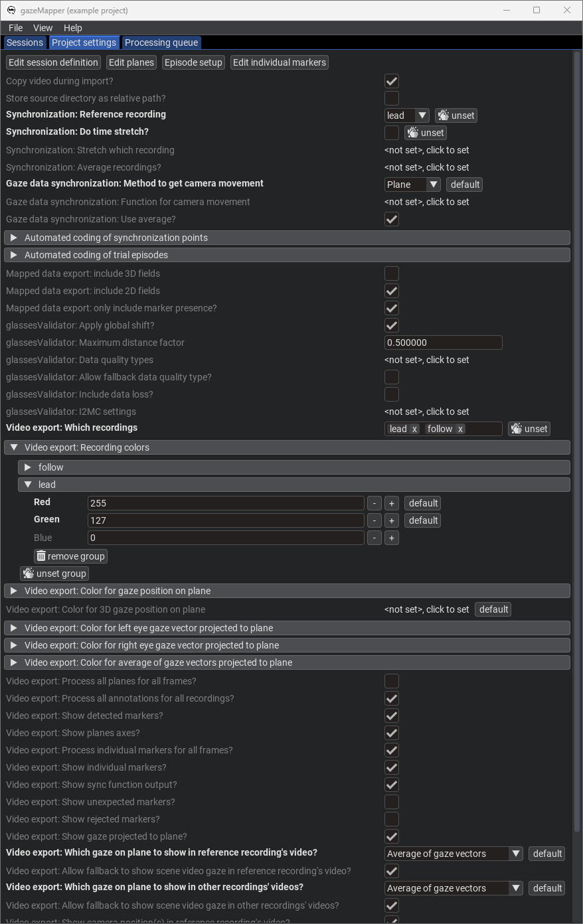Screen dimensions: 583x924
Task: Enable 'Synchronization: Do time stretch?' checkbox
Action: [392, 133]
